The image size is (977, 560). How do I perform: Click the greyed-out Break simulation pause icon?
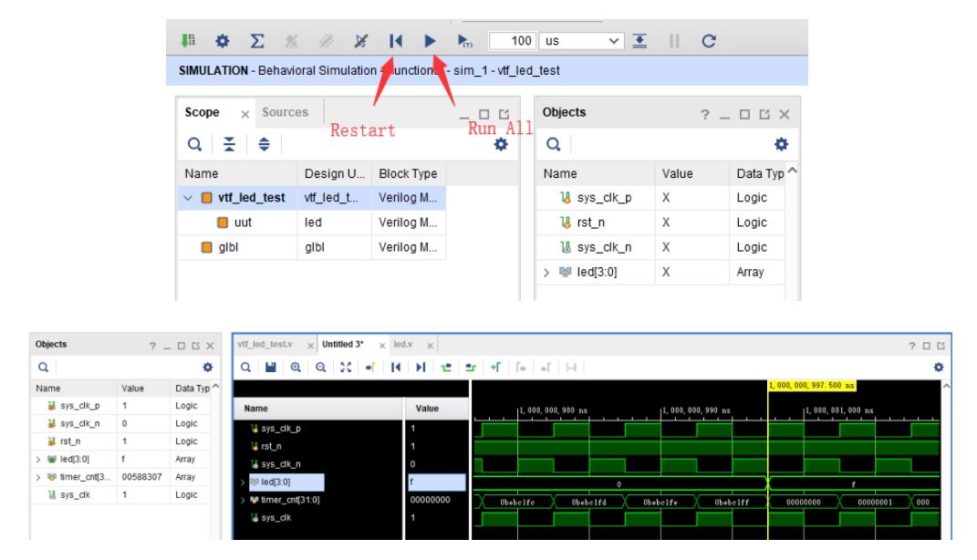674,41
